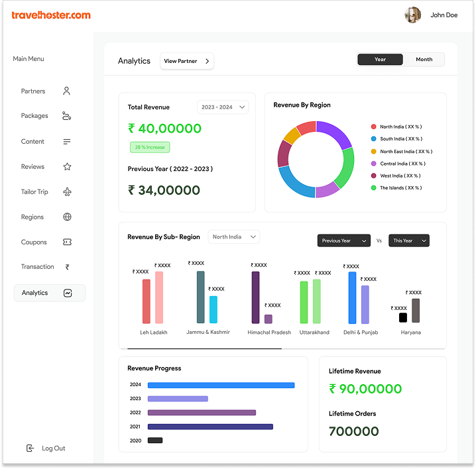Switch to the Year view toggle
Image resolution: width=476 pixels, height=469 pixels.
click(380, 60)
